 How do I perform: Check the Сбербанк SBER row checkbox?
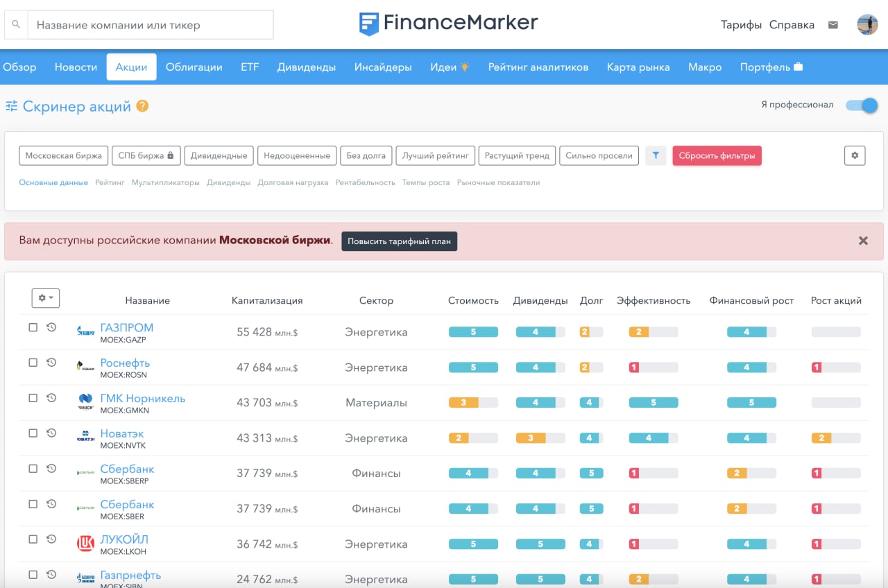click(x=33, y=504)
